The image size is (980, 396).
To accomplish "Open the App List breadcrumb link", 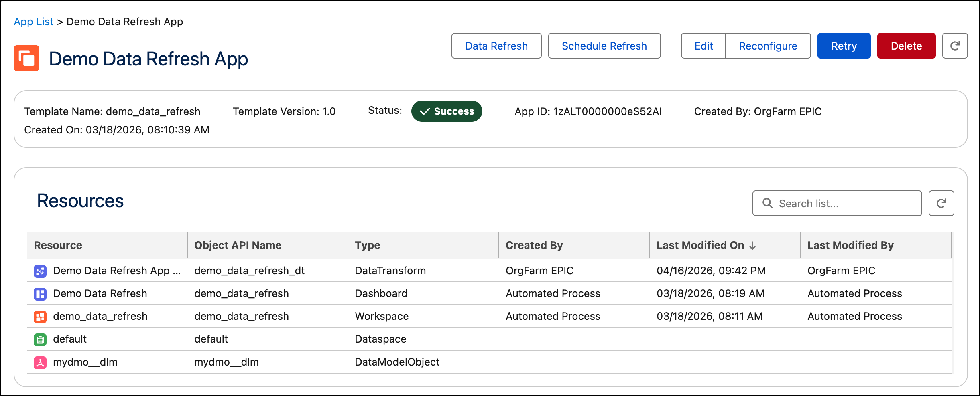I will 34,22.
